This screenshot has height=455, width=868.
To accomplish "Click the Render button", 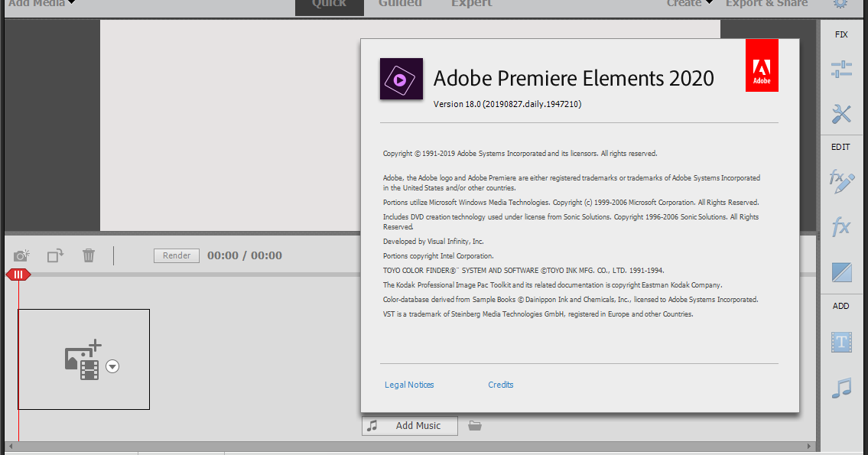I will point(177,255).
